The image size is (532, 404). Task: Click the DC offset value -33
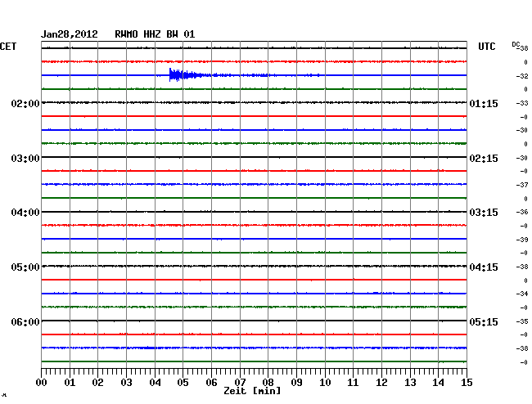(522, 103)
